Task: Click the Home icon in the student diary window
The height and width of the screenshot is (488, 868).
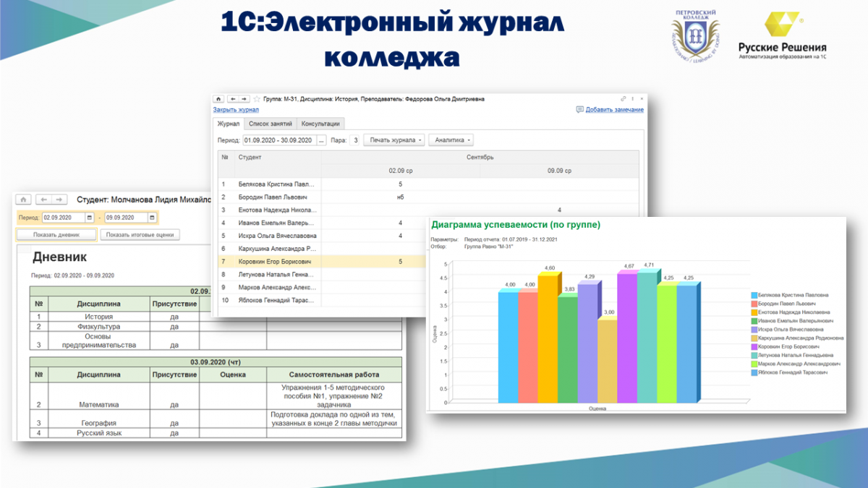Action: point(23,200)
